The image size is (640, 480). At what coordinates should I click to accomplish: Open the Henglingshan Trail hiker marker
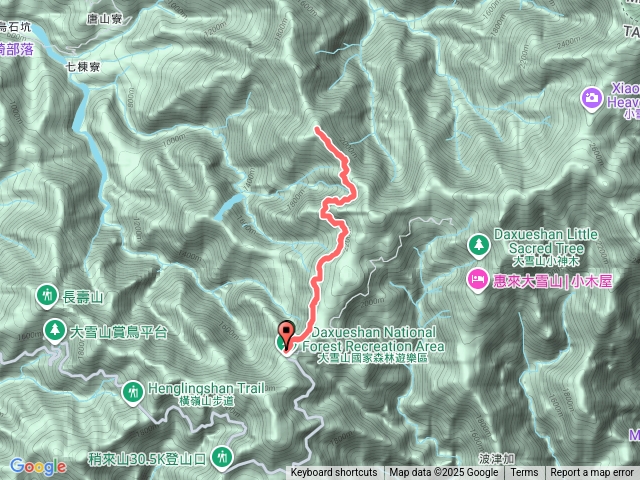pyautogui.click(x=133, y=393)
